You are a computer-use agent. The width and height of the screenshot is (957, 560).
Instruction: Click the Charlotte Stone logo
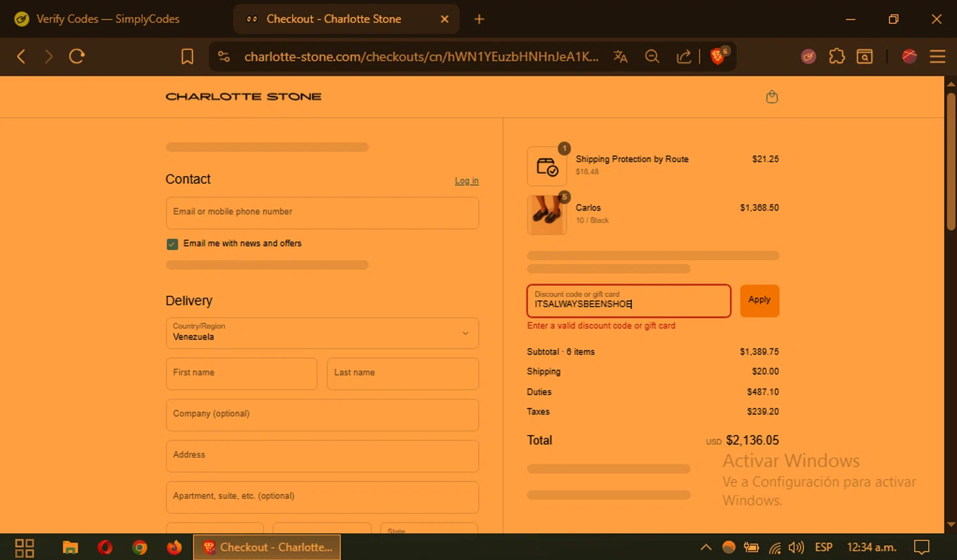click(243, 97)
